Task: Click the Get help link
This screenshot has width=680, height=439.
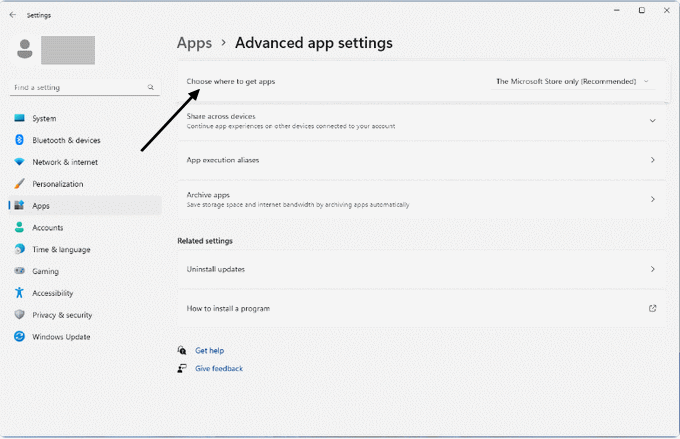Action: [209, 351]
